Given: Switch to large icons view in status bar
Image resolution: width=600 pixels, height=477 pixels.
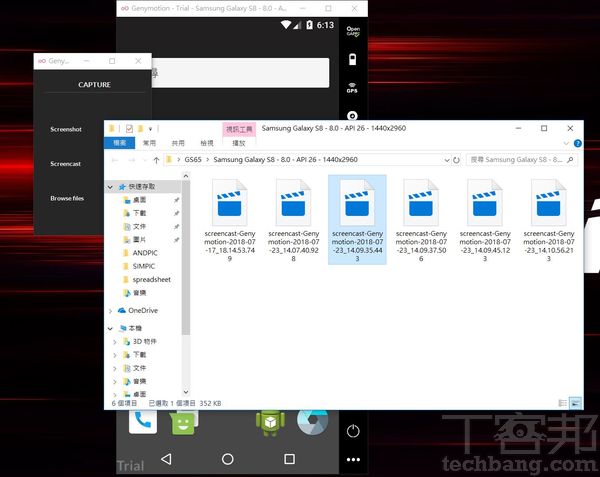Looking at the screenshot, I should [575, 402].
